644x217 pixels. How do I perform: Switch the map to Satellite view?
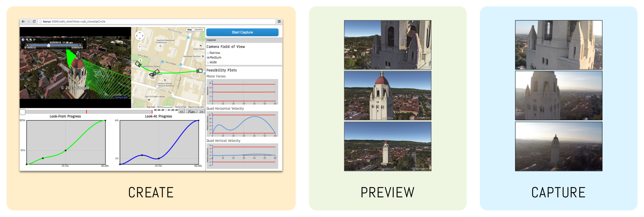(199, 30)
